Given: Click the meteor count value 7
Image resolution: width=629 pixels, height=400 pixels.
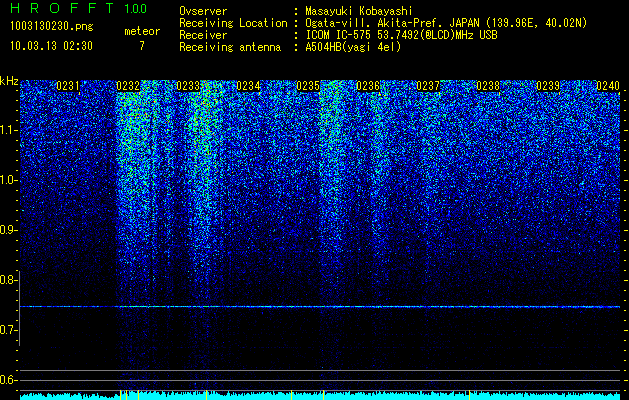Looking at the screenshot, I should tap(142, 46).
